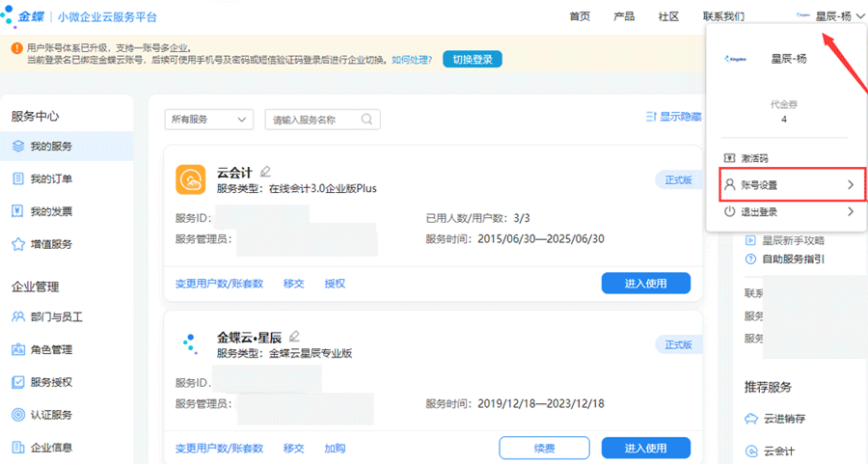Click 星辰新手攻略 link text
The width and height of the screenshot is (868, 464).
pyautogui.click(x=794, y=240)
